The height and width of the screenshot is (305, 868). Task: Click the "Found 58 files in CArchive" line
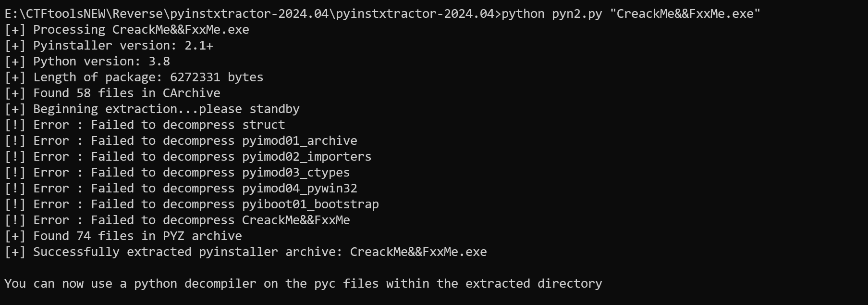126,93
